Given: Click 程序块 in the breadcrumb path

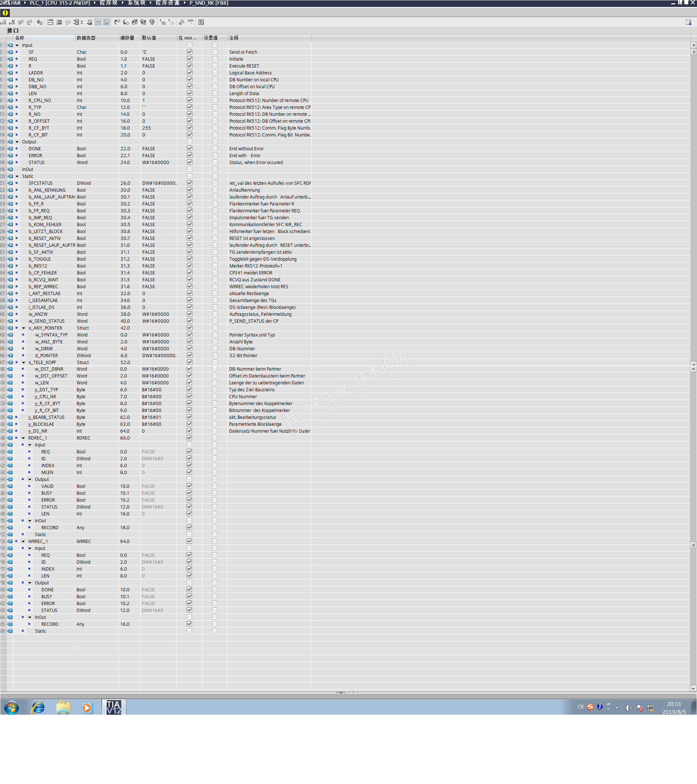Looking at the screenshot, I should pos(108,3).
